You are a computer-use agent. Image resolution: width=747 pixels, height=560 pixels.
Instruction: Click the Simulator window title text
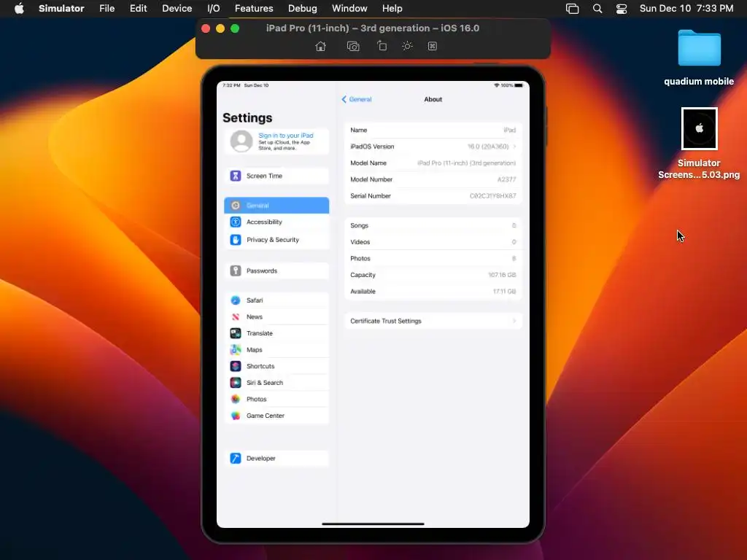(373, 28)
